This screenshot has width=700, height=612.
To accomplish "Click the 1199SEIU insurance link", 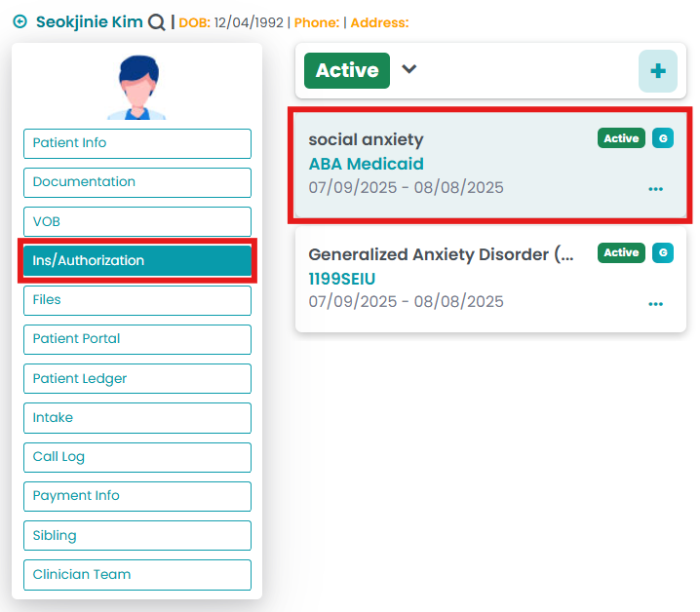I will coord(342,279).
